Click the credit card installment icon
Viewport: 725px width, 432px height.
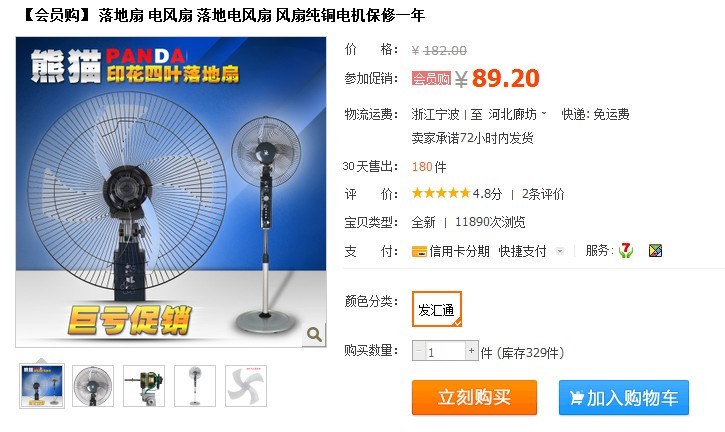(x=419, y=252)
